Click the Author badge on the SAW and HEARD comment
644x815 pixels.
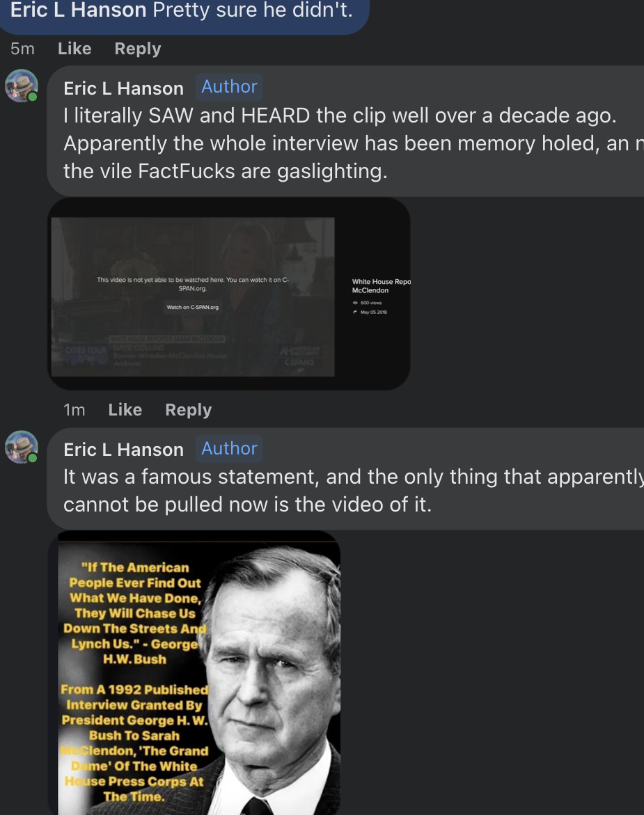click(229, 87)
